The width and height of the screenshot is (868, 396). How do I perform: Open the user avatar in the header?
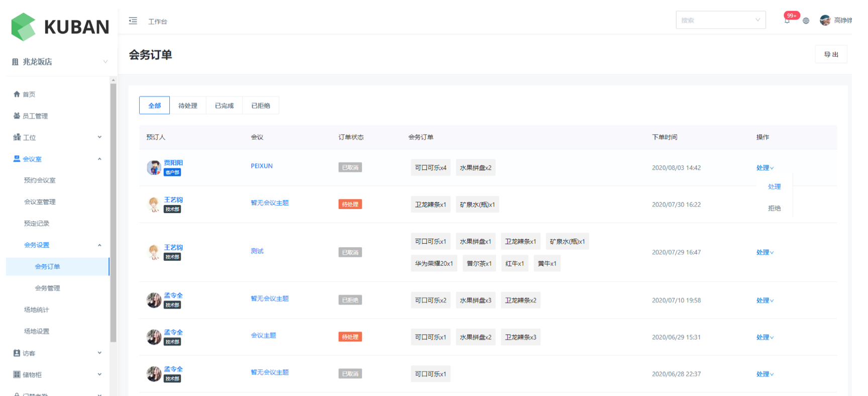click(825, 20)
